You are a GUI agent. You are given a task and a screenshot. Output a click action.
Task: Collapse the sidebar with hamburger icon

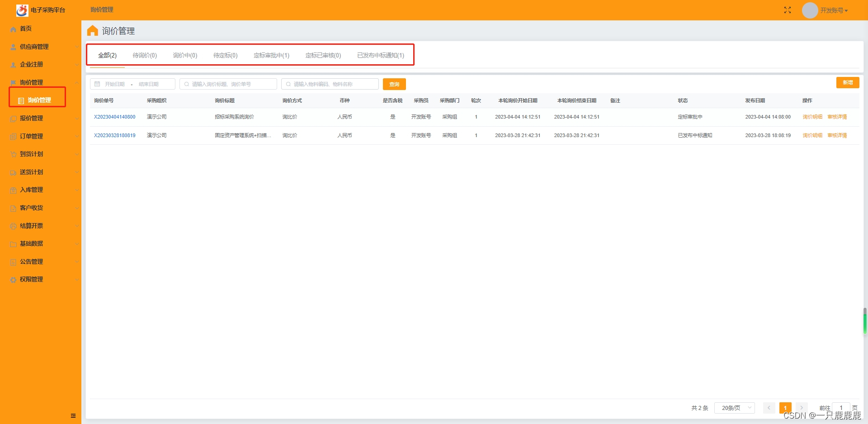click(x=73, y=415)
